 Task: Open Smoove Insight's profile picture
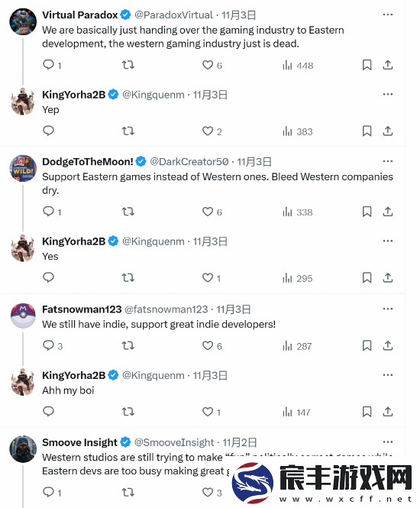[23, 448]
